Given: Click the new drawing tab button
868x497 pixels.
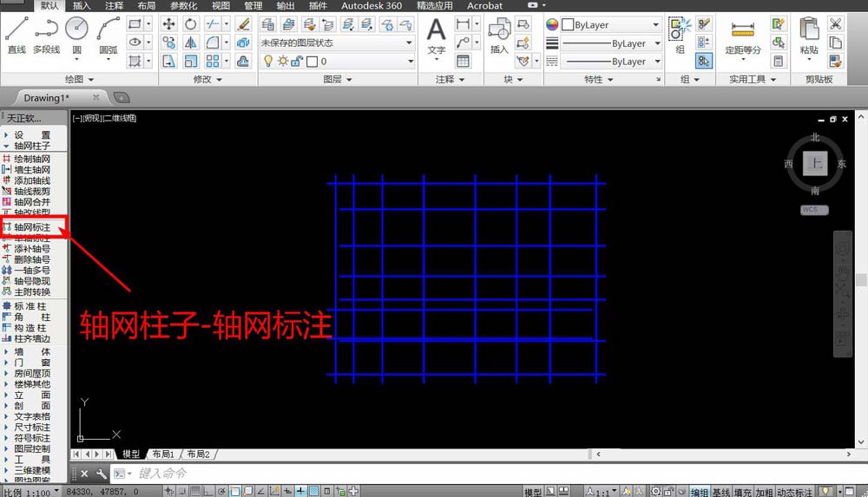Looking at the screenshot, I should pyautogui.click(x=122, y=98).
